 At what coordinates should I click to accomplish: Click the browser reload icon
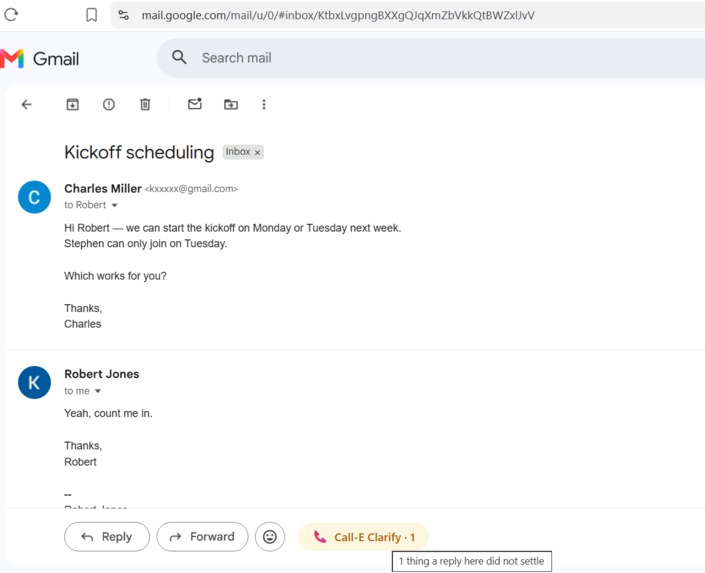(x=11, y=15)
